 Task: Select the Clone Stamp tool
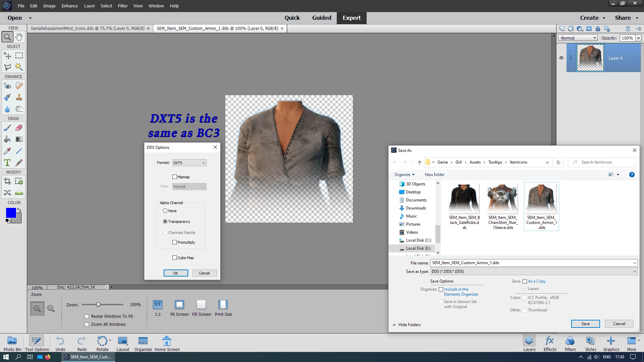[x=19, y=97]
